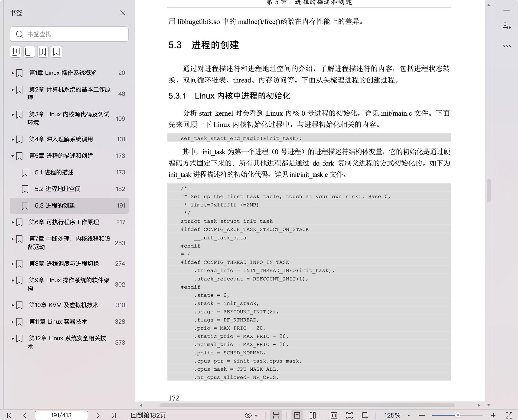The width and height of the screenshot is (518, 420).
Task: Expand 第1章 Linux 操作系统概览
Action: tap(13, 73)
